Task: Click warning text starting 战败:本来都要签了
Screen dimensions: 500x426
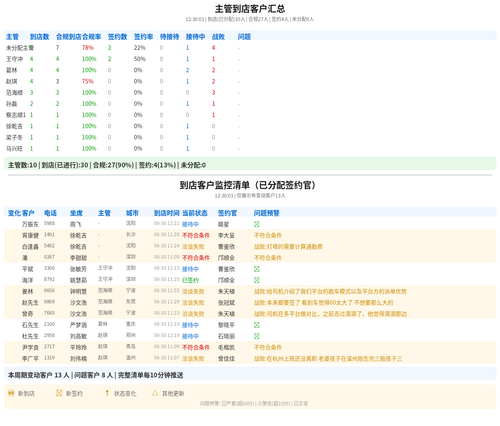Action: [323, 303]
